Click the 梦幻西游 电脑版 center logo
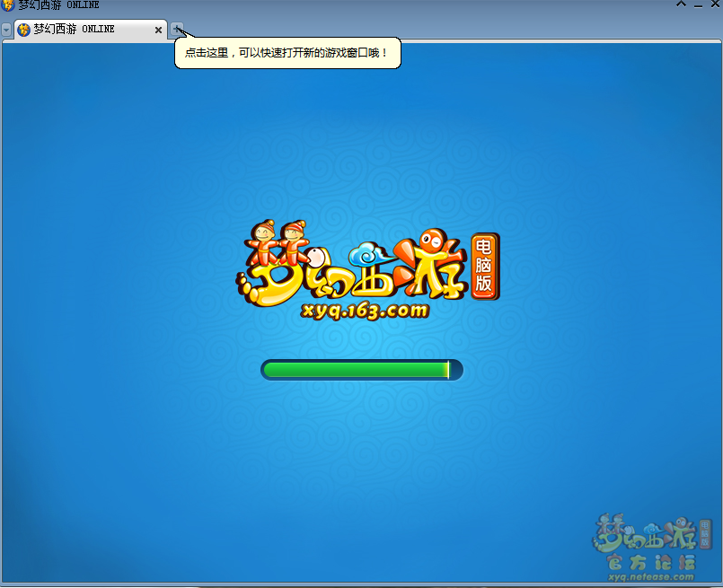This screenshot has width=723, height=588. (x=368, y=264)
